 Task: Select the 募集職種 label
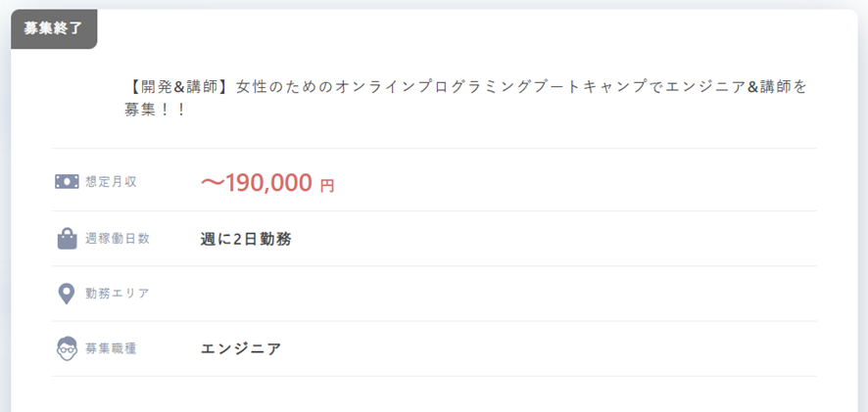(111, 349)
